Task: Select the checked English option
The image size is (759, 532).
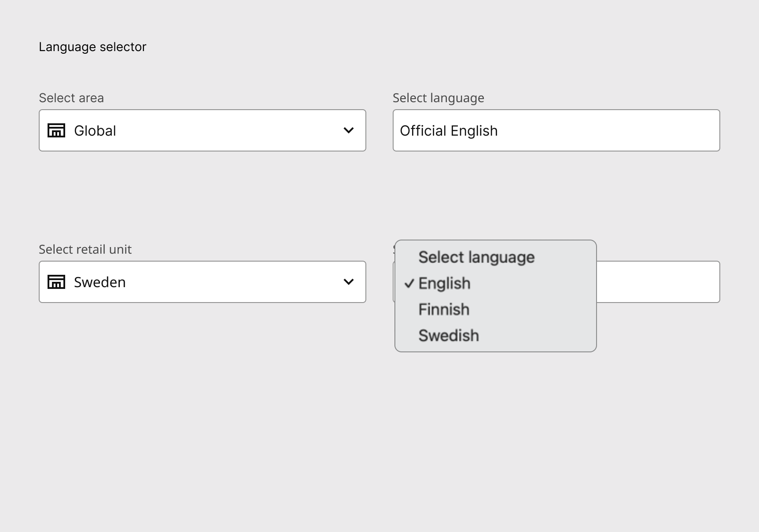Action: (x=444, y=284)
